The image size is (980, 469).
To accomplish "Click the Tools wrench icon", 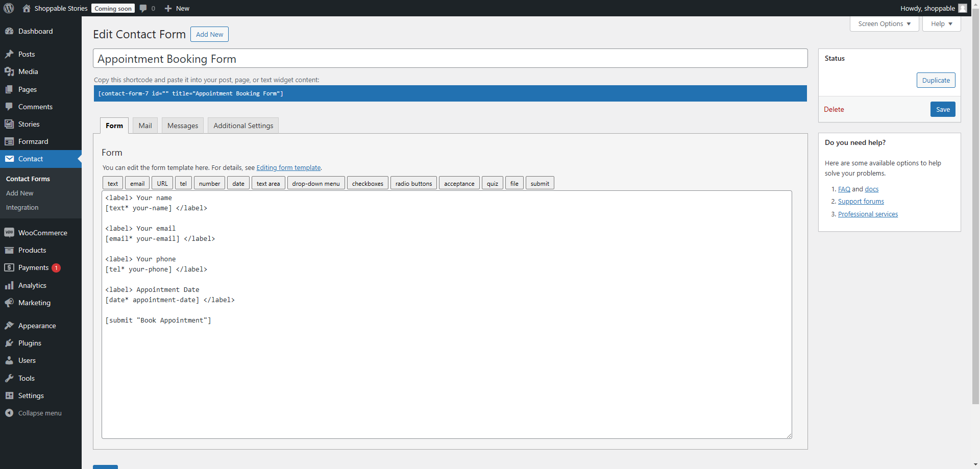I will 9,378.
